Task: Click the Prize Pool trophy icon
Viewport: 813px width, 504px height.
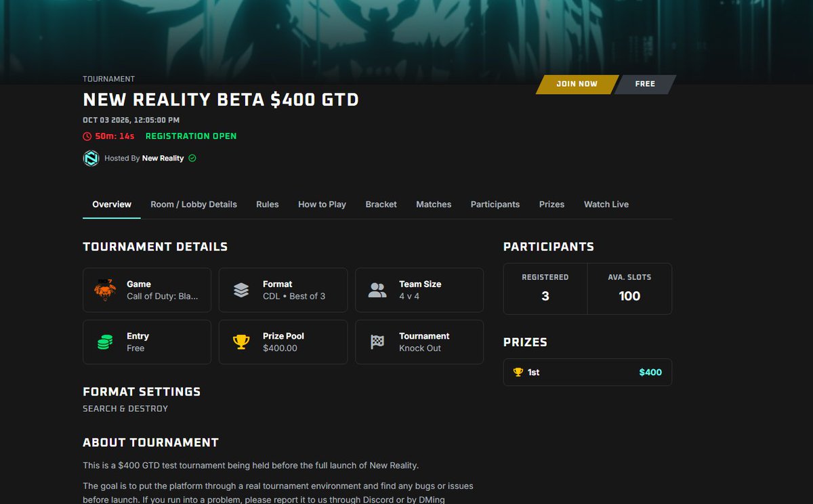Action: tap(241, 342)
